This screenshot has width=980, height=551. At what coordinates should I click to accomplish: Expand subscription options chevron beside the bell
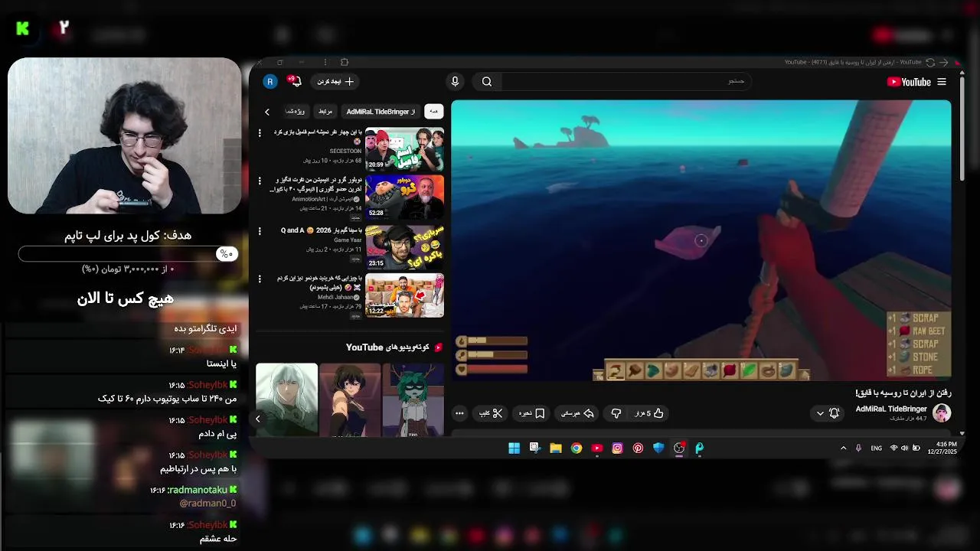tap(820, 413)
